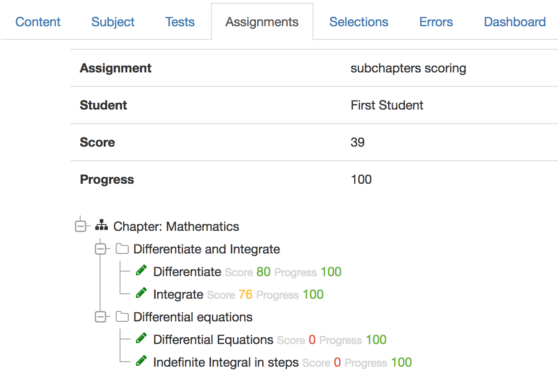Collapse the Differentiate and Integrate branch
The height and width of the screenshot is (392, 558).
[x=101, y=248]
